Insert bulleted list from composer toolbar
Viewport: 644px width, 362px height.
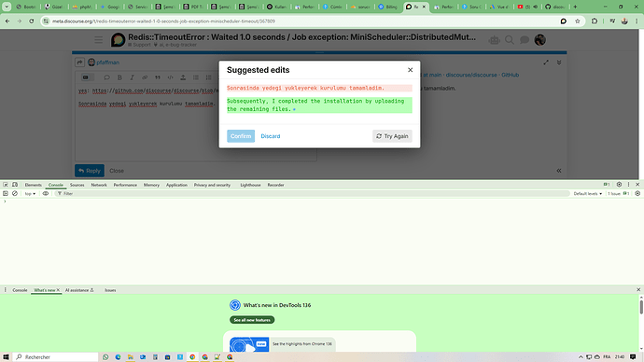[x=196, y=77]
